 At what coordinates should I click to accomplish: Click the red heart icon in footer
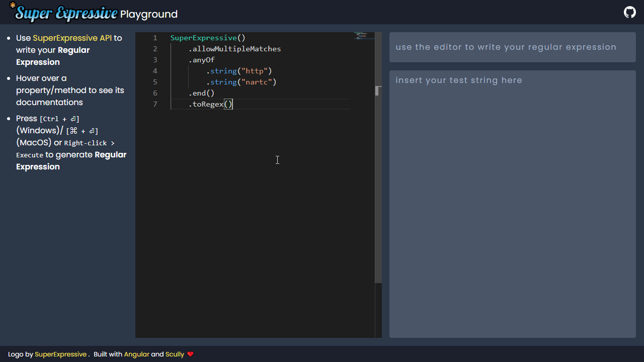190,354
